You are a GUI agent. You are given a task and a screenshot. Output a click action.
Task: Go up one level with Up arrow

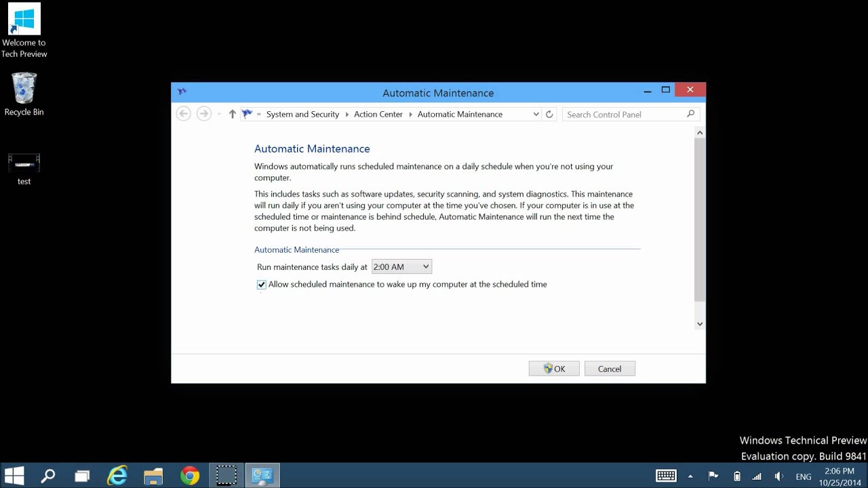[232, 115]
